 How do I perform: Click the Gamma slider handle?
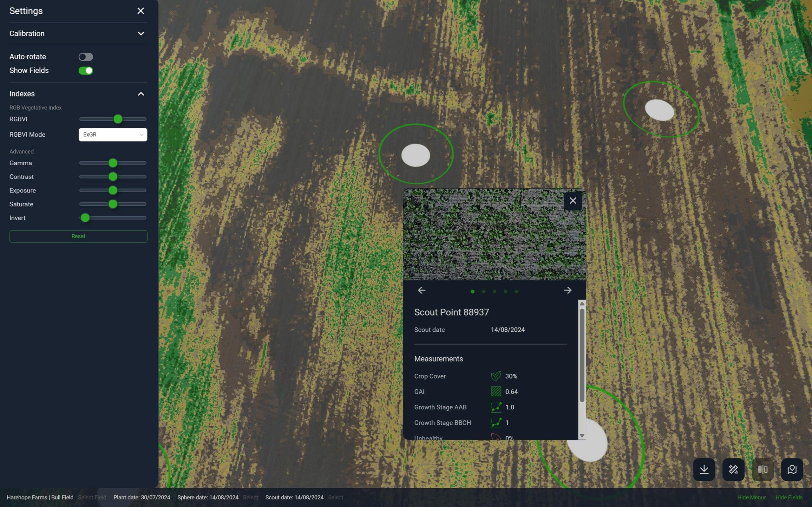[x=113, y=163]
